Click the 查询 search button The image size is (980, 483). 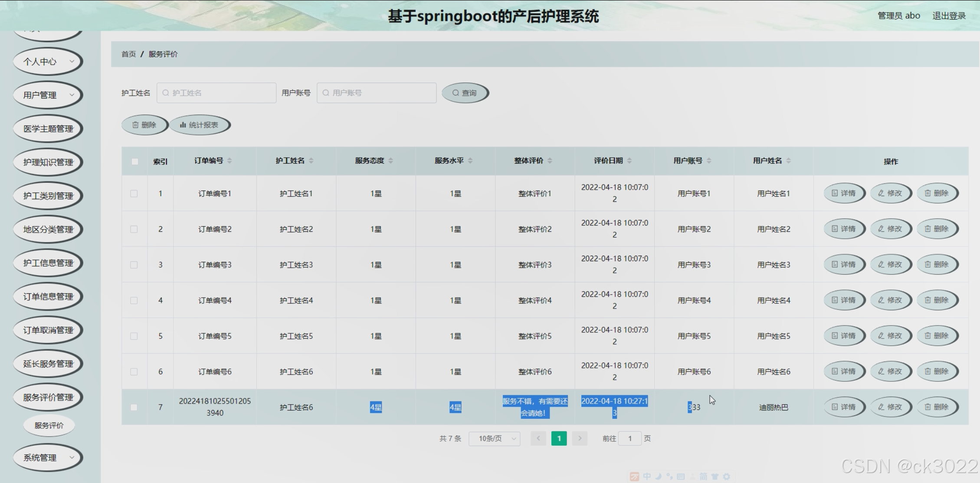[x=465, y=93]
